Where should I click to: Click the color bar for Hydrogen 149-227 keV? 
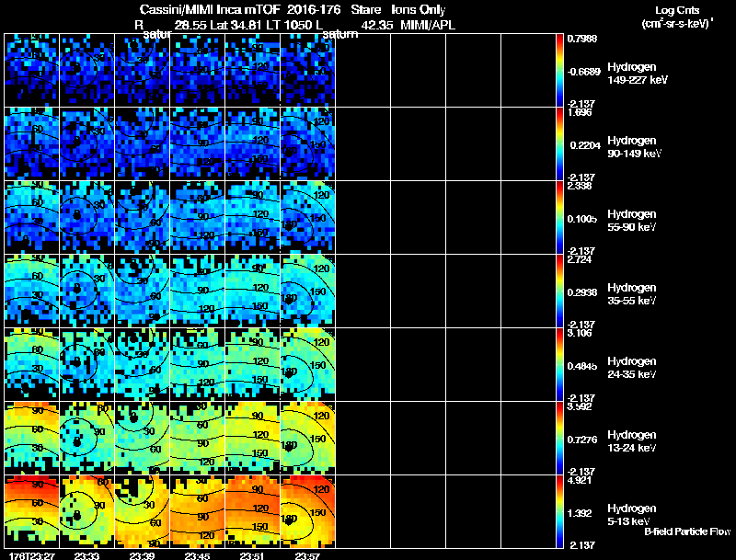pyautogui.click(x=561, y=70)
